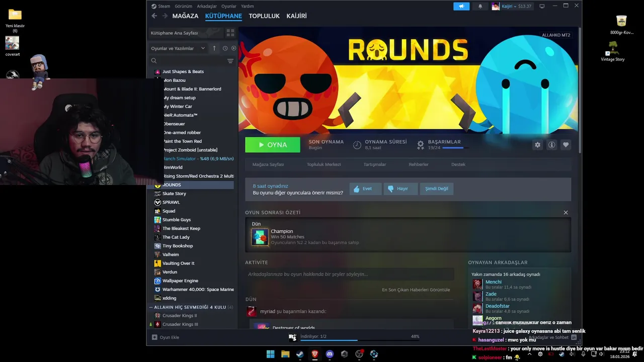This screenshot has width=644, height=362.
Task: Open the Yeni klasör desktop folder
Action: [15, 20]
